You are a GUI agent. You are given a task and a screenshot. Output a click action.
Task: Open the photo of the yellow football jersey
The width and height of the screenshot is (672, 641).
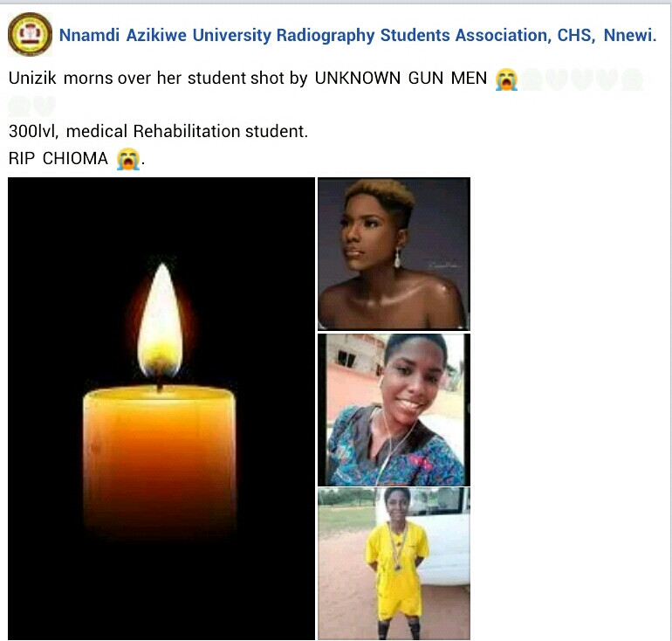pos(394,563)
